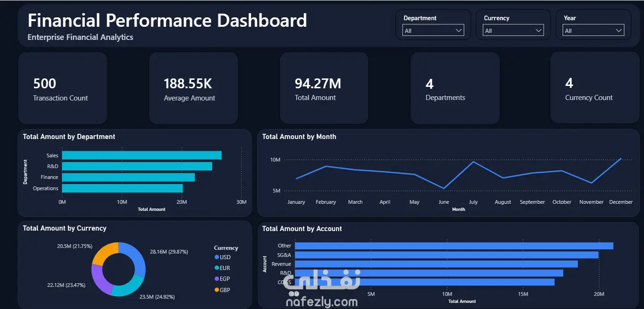
Task: Click the August month axis label
Action: click(x=503, y=202)
